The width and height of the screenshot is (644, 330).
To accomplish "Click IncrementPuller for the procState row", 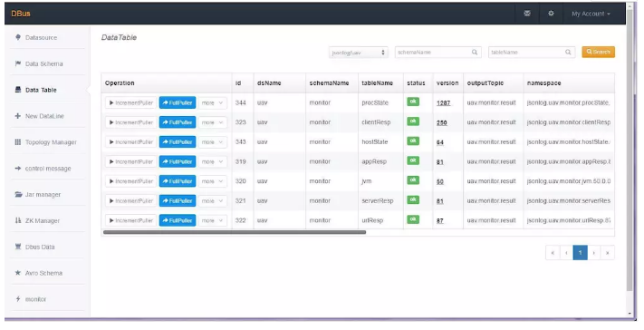I will coord(130,102).
